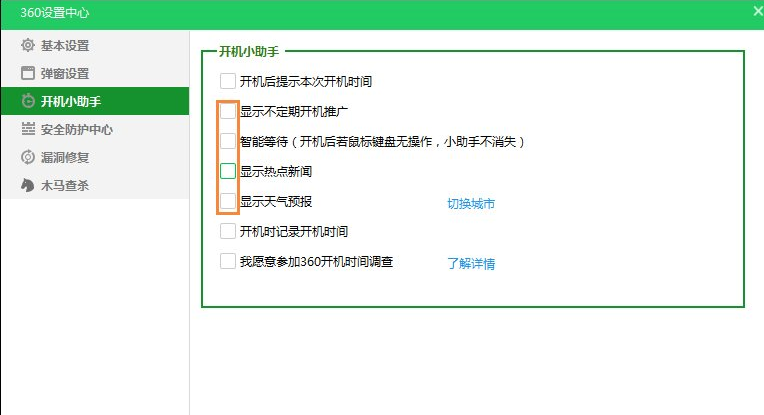Toggle 显示热点新闻 checkbox
The width and height of the screenshot is (764, 415).
228,171
